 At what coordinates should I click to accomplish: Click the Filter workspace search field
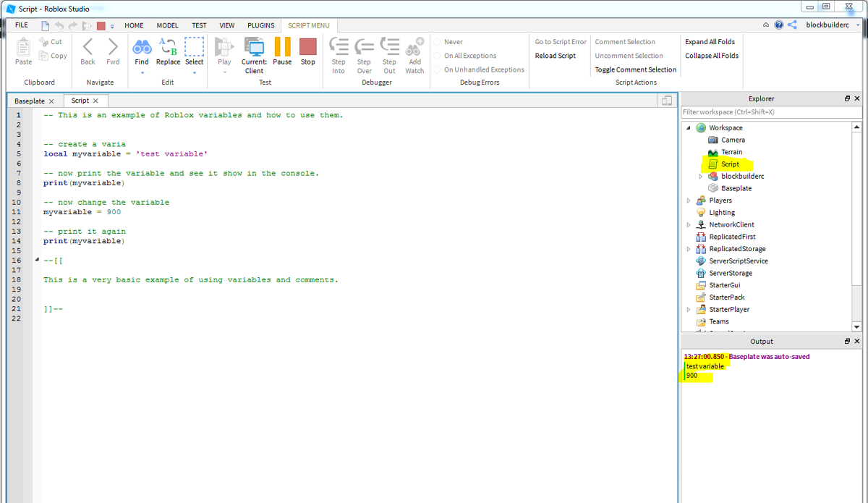point(767,111)
